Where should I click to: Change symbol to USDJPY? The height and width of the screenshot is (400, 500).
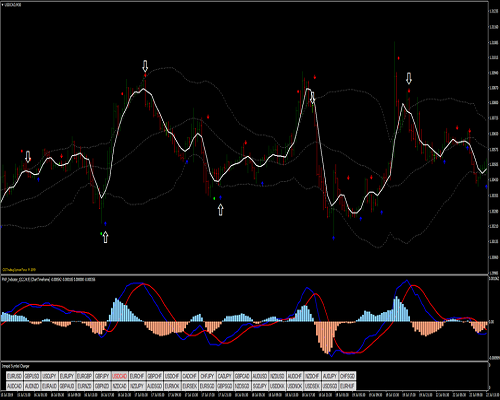(50, 376)
